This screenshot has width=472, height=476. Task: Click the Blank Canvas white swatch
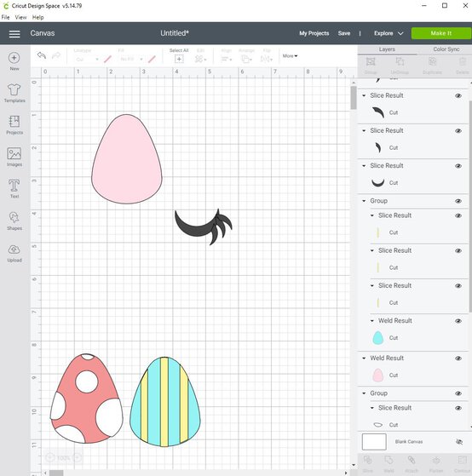374,442
